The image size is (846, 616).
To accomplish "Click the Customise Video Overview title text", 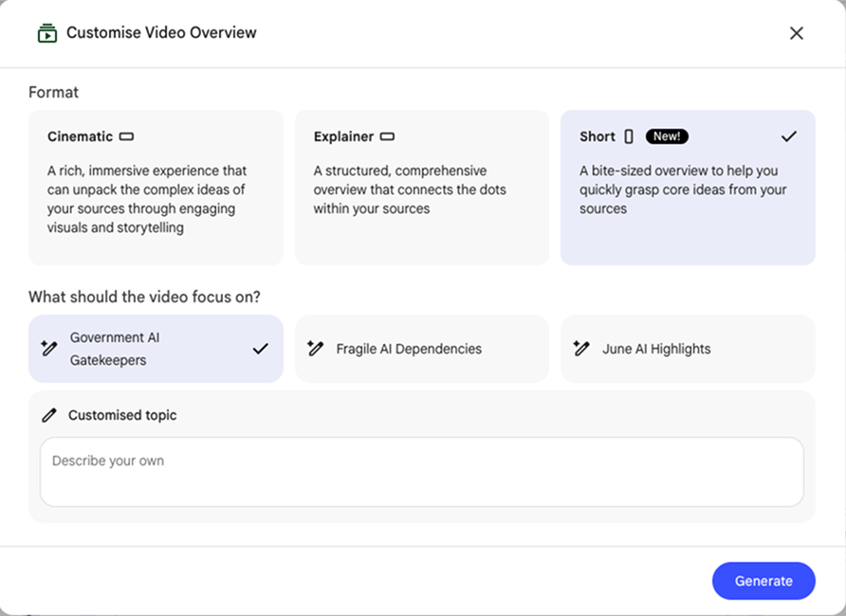I will click(x=161, y=32).
